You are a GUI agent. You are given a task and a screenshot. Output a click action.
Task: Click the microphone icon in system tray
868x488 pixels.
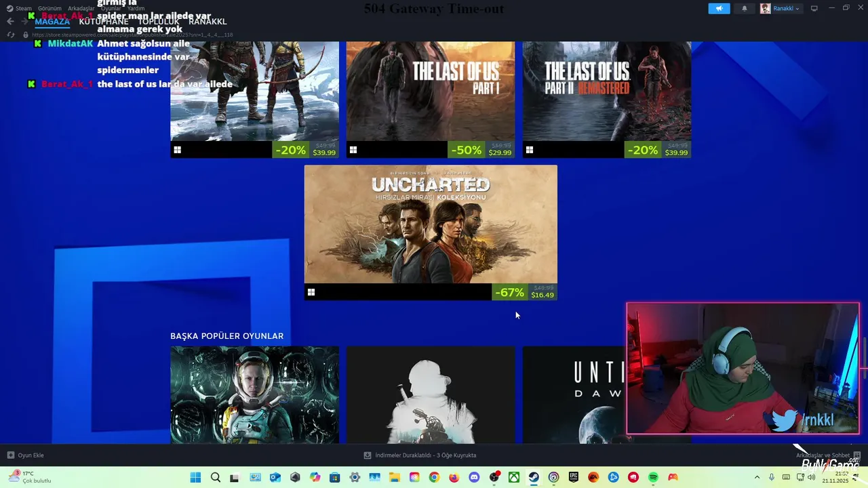(x=772, y=477)
